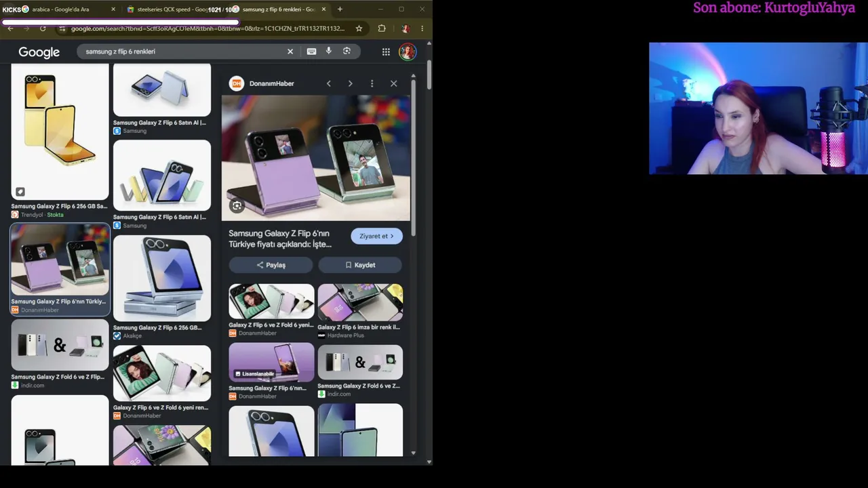Clear the search query with the X icon
868x488 pixels.
[x=290, y=52]
